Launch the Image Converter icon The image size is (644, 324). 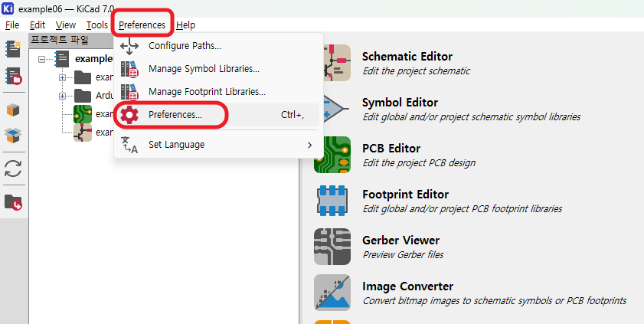pyautogui.click(x=332, y=293)
